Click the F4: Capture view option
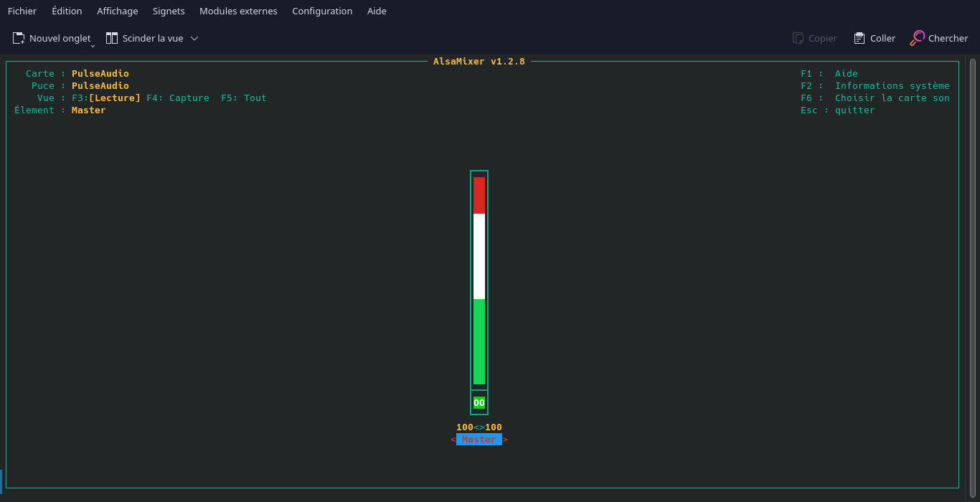The image size is (980, 502). tap(178, 98)
